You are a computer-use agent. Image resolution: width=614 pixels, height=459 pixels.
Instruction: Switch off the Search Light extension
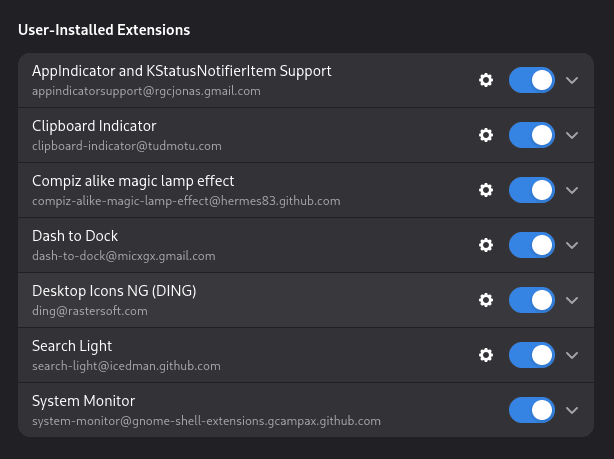[532, 355]
